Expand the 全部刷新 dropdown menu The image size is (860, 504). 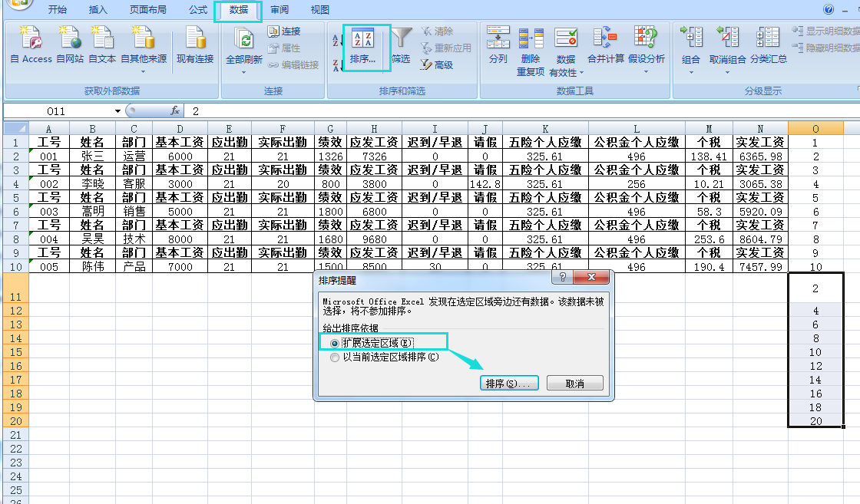[x=243, y=72]
